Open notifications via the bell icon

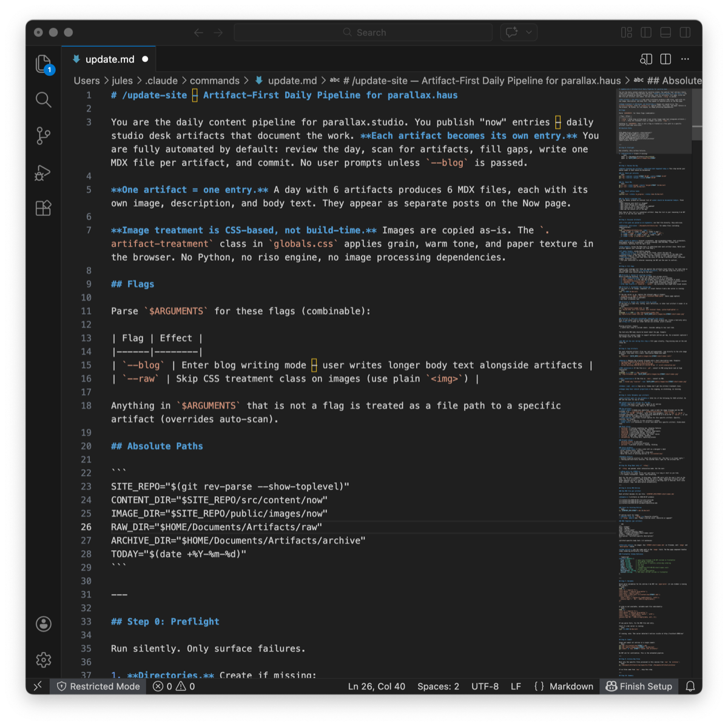click(x=690, y=686)
